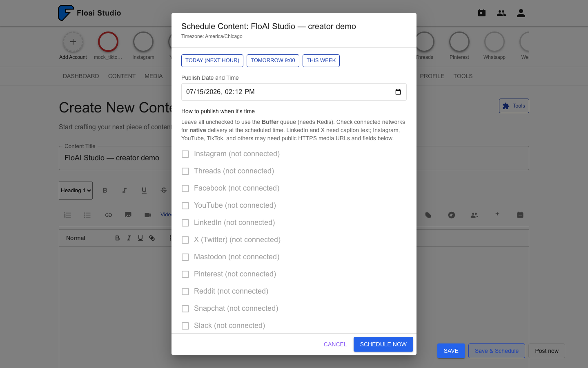The image size is (588, 368).
Task: Toggle bold beside the Heading 1 dropdown
Action: click(x=105, y=190)
